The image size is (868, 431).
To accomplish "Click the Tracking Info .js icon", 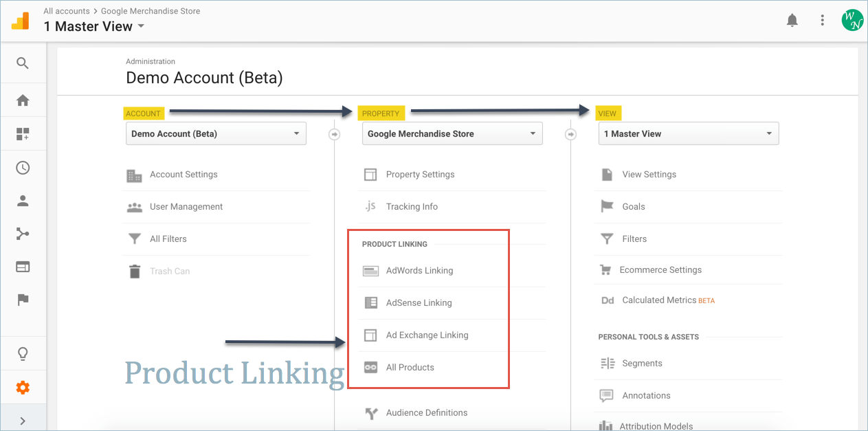I will coord(370,206).
